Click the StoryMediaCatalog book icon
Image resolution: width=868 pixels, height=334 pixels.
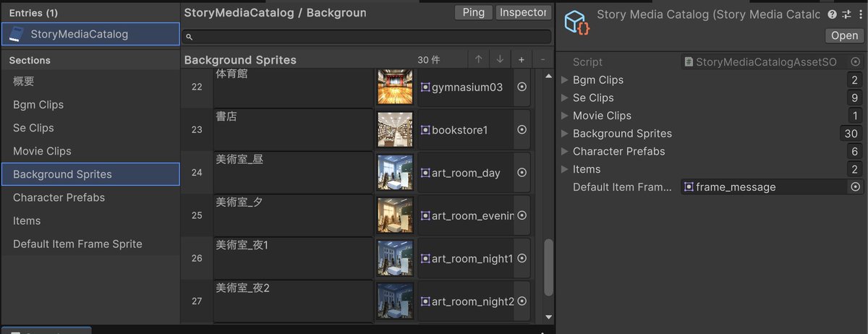tap(17, 34)
